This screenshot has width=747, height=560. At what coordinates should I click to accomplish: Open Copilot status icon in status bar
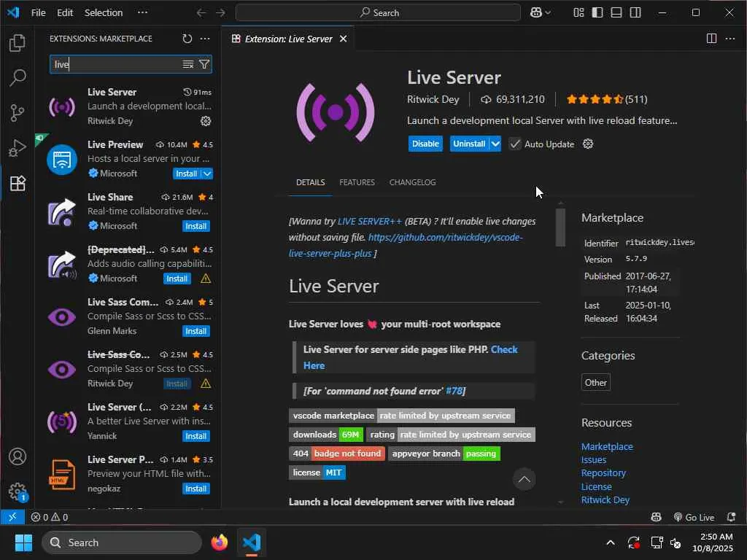coord(657,517)
